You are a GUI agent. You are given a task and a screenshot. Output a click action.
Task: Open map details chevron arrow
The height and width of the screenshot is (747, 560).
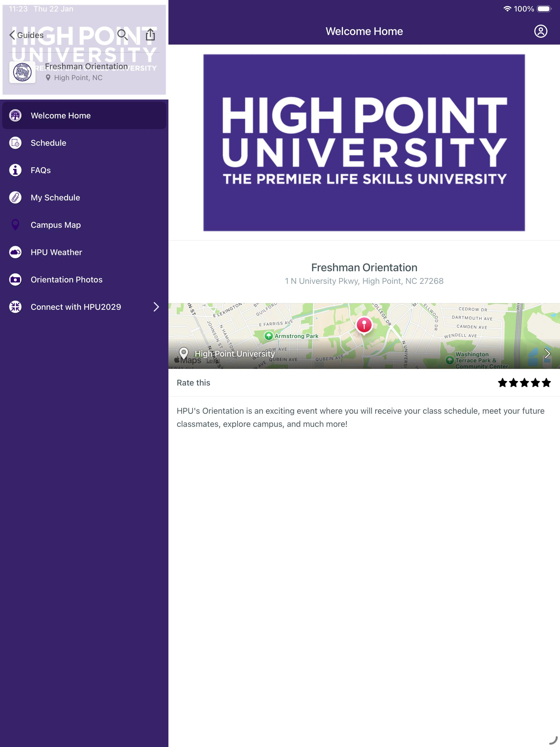coord(547,354)
